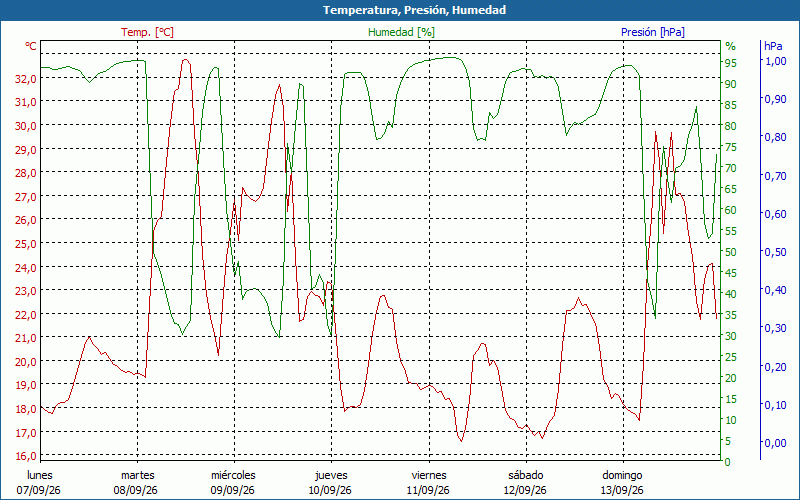Click the '27,0' temperature axis value

(x=26, y=197)
